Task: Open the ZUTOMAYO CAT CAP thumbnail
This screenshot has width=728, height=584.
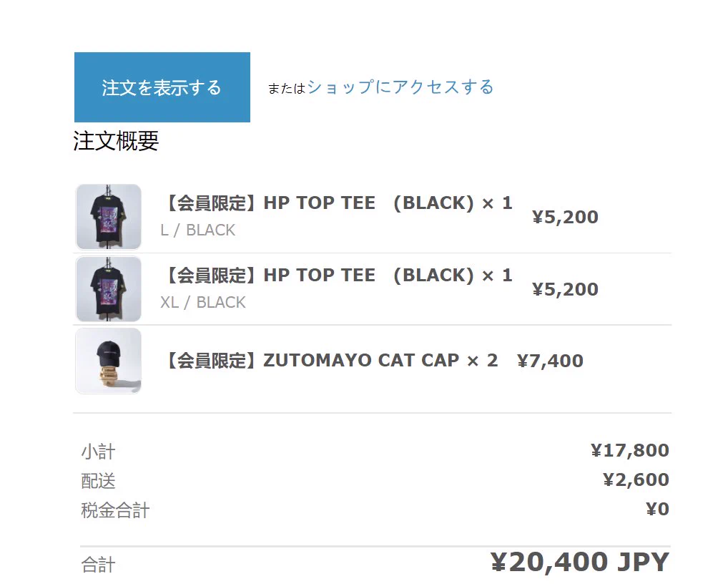Action: click(x=109, y=361)
